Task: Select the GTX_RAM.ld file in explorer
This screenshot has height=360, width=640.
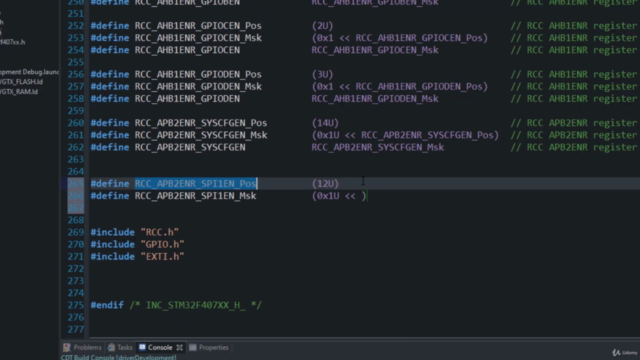Action: (x=19, y=91)
